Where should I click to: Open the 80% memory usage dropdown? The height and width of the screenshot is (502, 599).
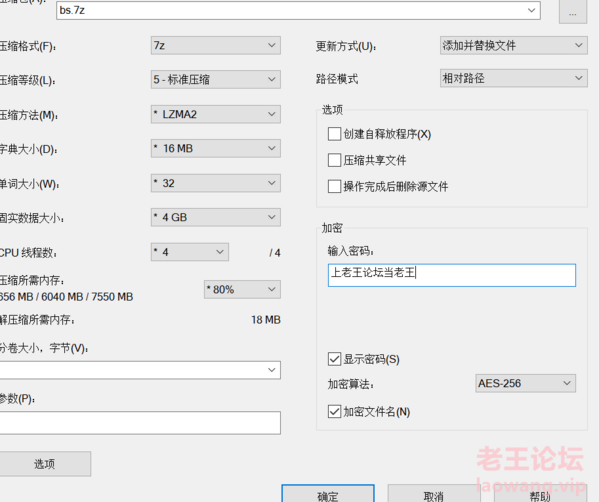click(x=242, y=289)
